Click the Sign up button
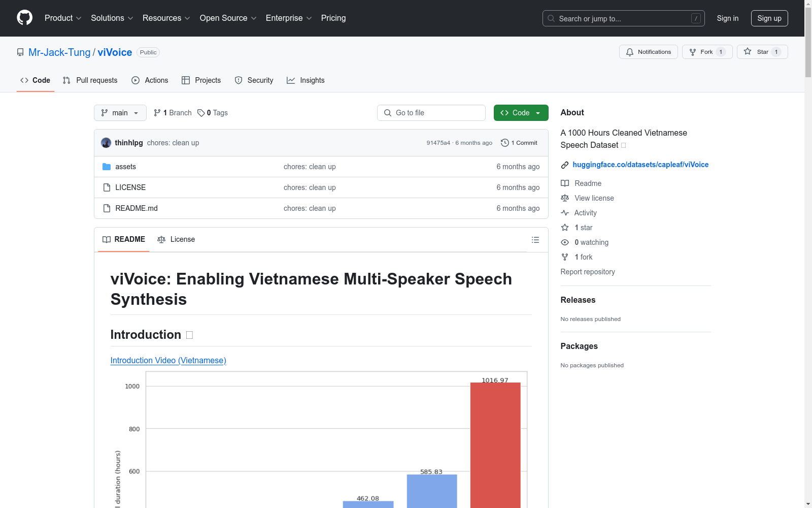 tap(769, 18)
